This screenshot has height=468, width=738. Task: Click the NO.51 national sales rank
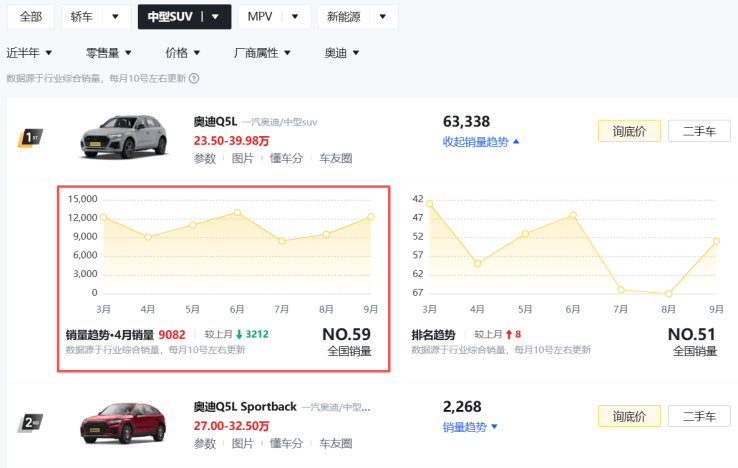(691, 334)
